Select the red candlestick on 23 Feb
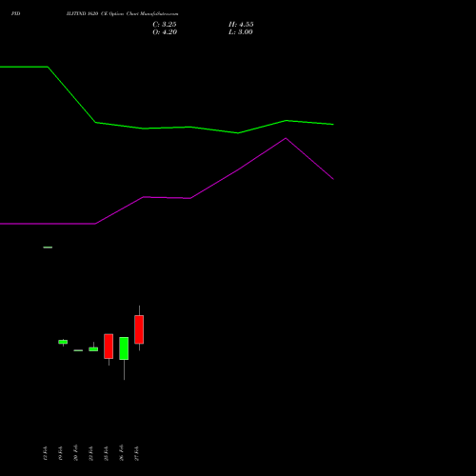 click(109, 347)
